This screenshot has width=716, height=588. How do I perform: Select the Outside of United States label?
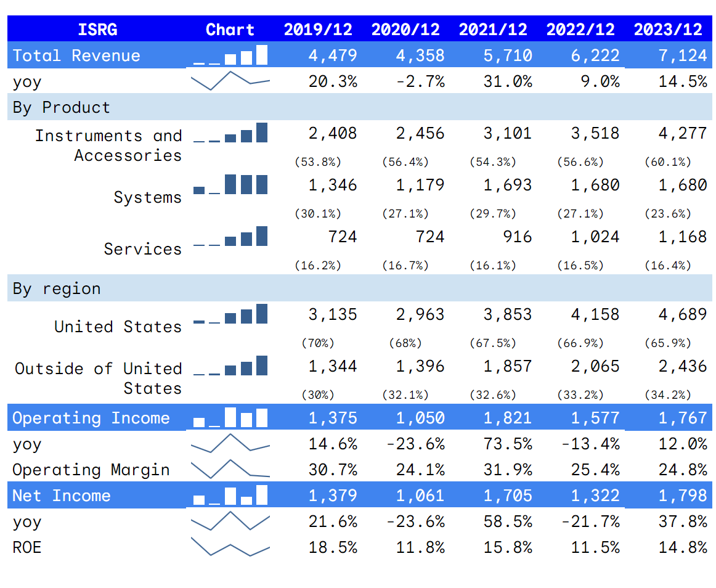pyautogui.click(x=98, y=378)
